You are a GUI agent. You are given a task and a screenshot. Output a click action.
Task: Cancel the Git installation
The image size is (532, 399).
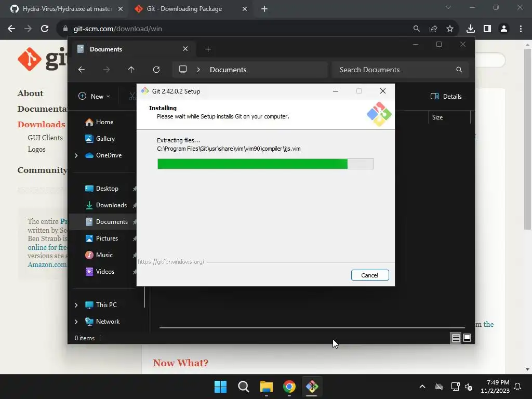click(x=370, y=275)
